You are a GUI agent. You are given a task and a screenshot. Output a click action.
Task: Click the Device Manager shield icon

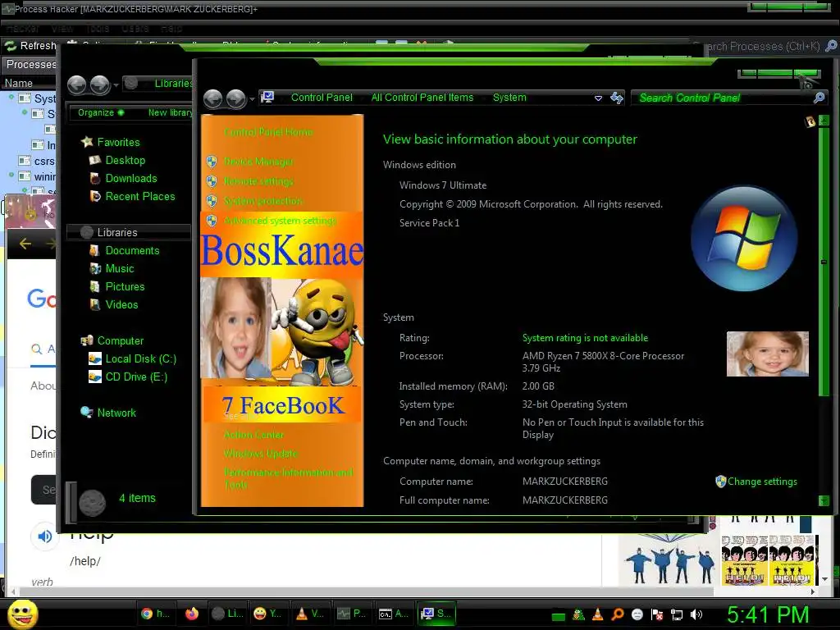point(212,162)
